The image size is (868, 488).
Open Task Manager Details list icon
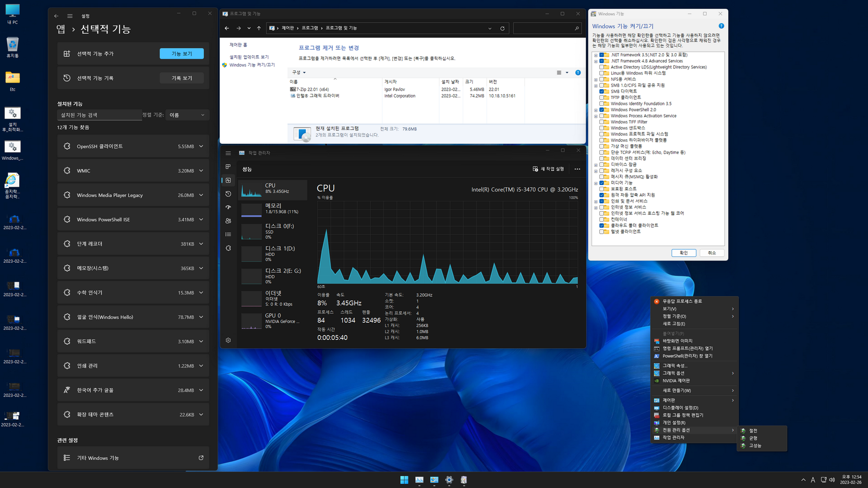click(228, 235)
